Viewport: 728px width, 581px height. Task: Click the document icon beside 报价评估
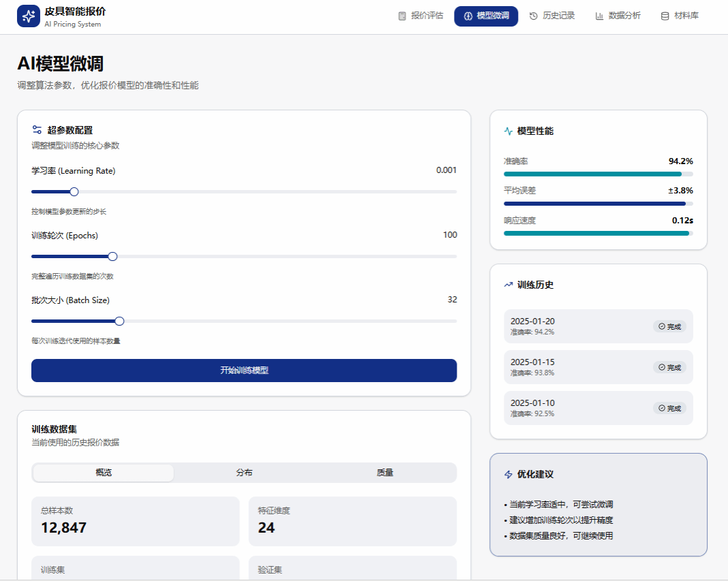tap(402, 16)
